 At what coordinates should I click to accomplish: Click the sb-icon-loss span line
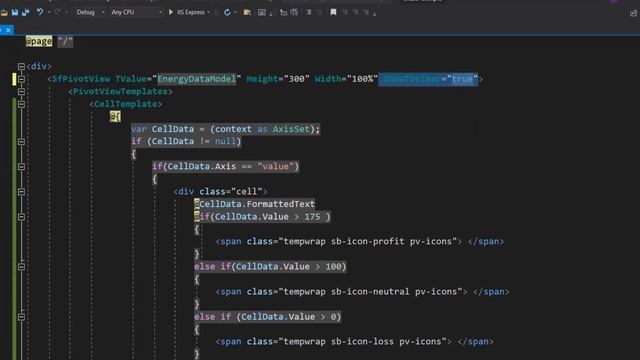pos(354,341)
